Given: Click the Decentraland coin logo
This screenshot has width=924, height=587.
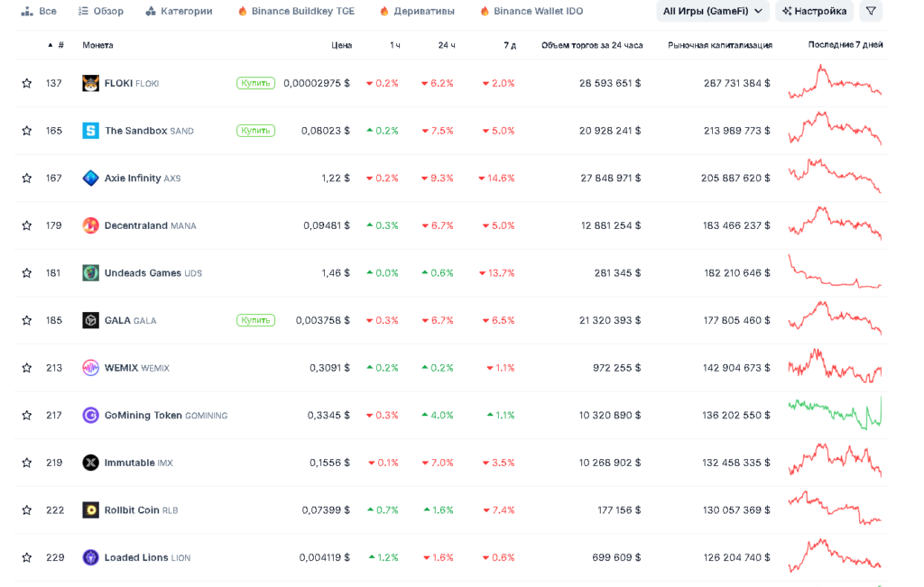Looking at the screenshot, I should [x=90, y=225].
